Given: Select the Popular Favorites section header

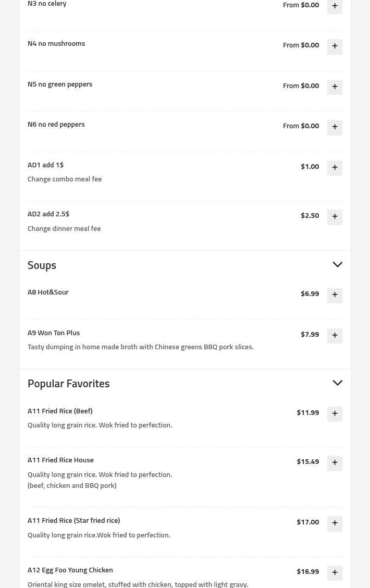Looking at the screenshot, I should tap(68, 383).
